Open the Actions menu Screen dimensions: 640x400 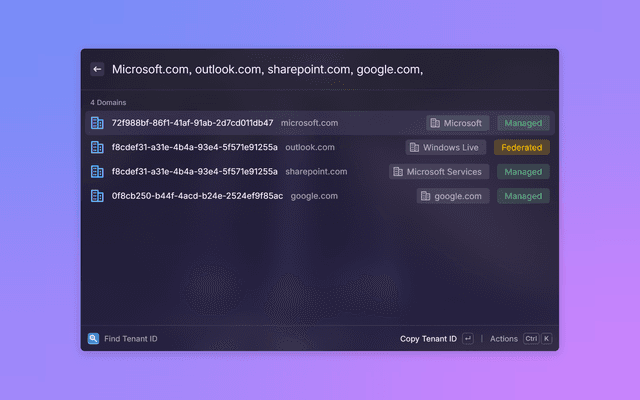(504, 339)
